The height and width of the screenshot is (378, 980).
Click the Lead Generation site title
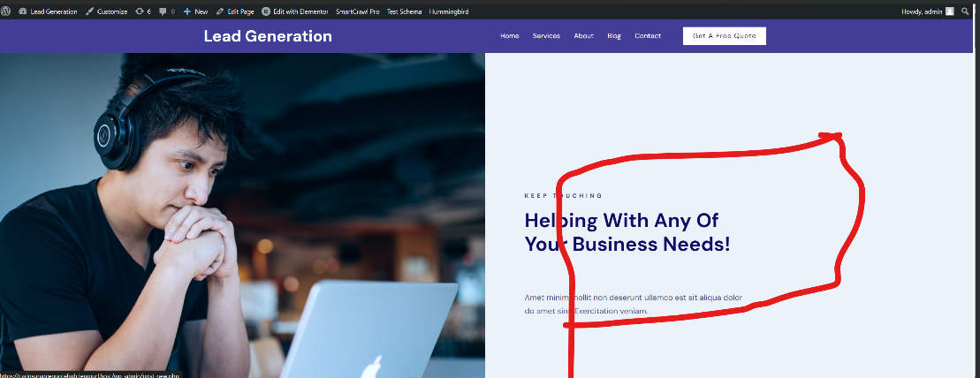[x=268, y=36]
